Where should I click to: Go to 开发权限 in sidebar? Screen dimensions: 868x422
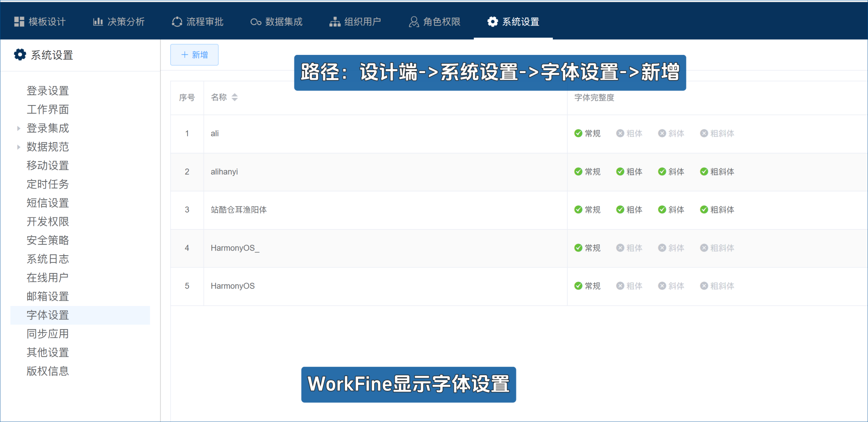tap(48, 222)
